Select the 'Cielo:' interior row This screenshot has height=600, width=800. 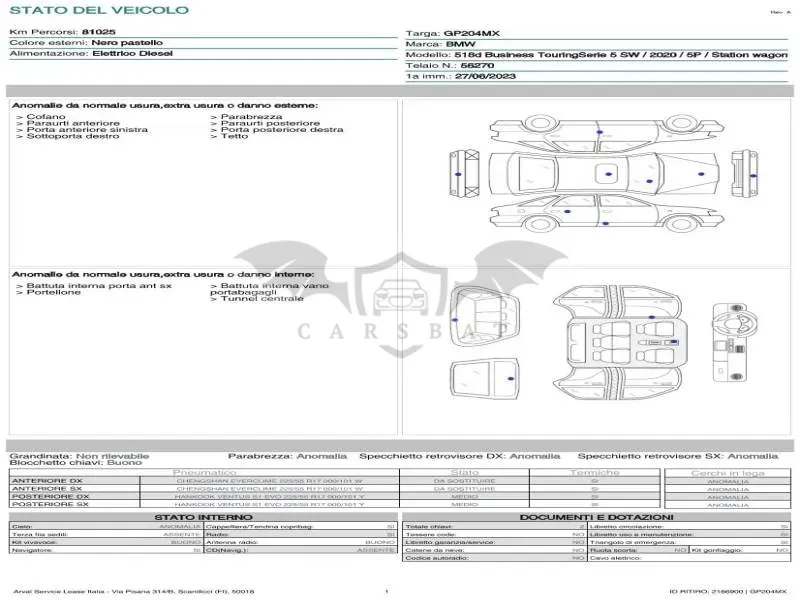106,527
